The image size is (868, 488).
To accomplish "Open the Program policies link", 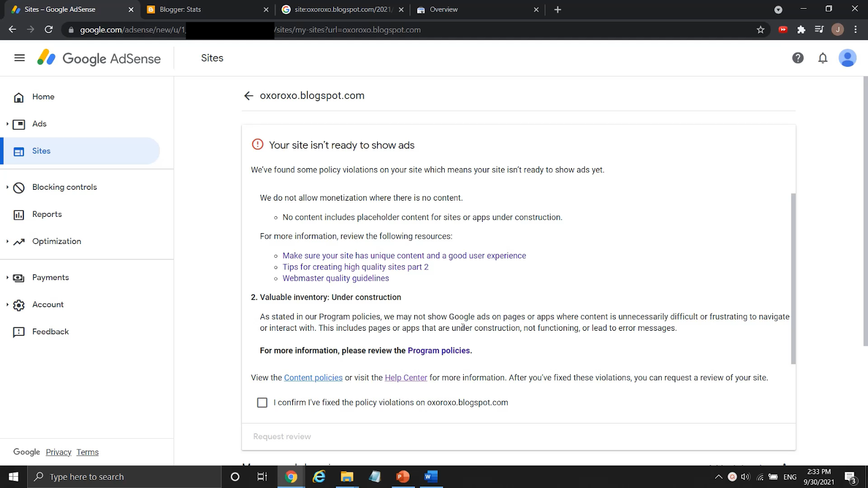I will coord(439,351).
